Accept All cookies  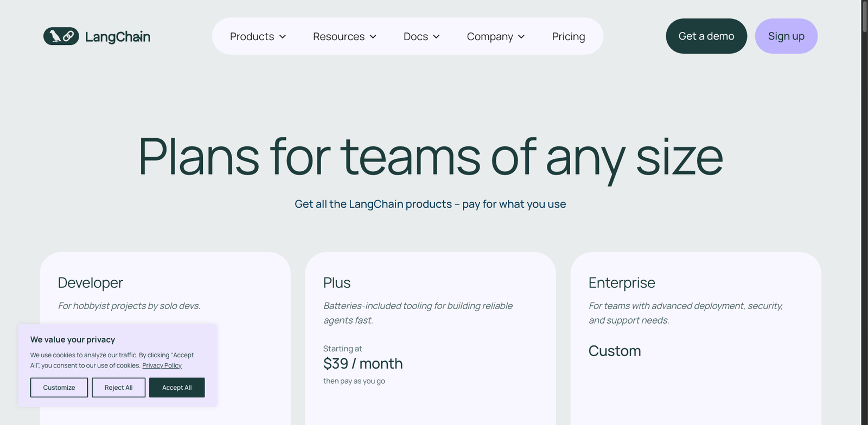[177, 388]
